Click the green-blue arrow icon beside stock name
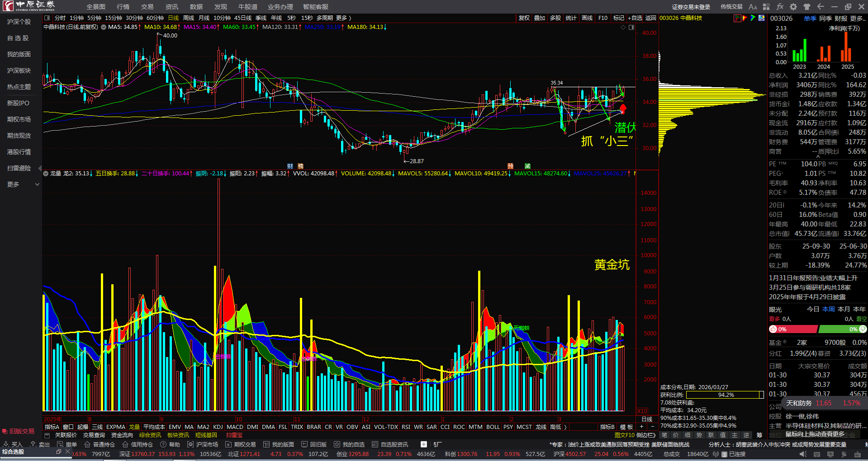This screenshot has width=868, height=461. (x=753, y=18)
